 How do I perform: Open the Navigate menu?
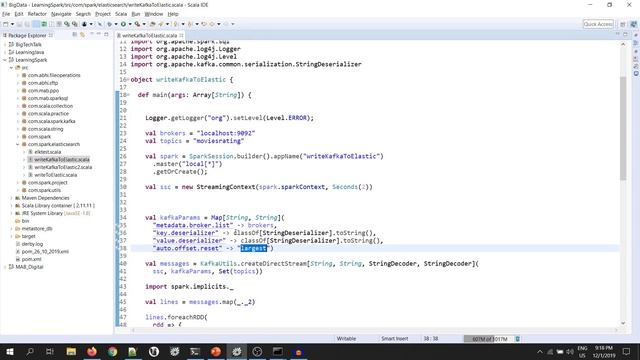[61, 14]
